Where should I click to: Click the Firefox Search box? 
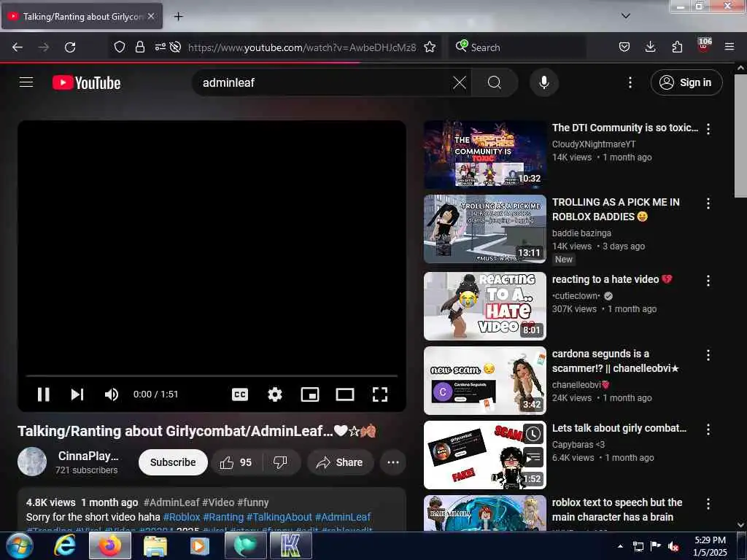(517, 47)
